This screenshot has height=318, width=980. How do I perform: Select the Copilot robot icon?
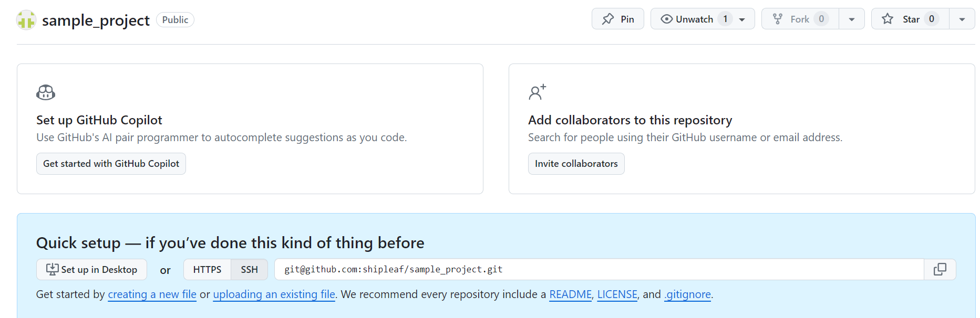[46, 92]
